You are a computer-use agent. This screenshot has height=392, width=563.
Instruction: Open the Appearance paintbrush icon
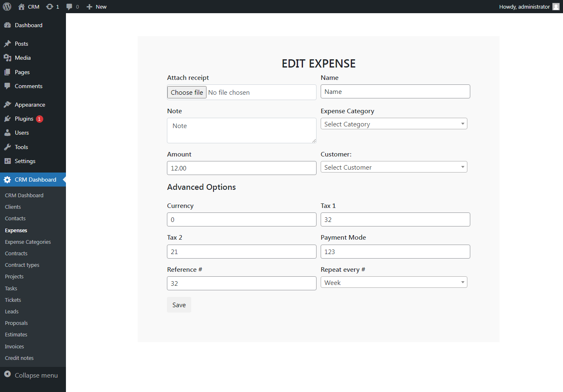tap(8, 104)
